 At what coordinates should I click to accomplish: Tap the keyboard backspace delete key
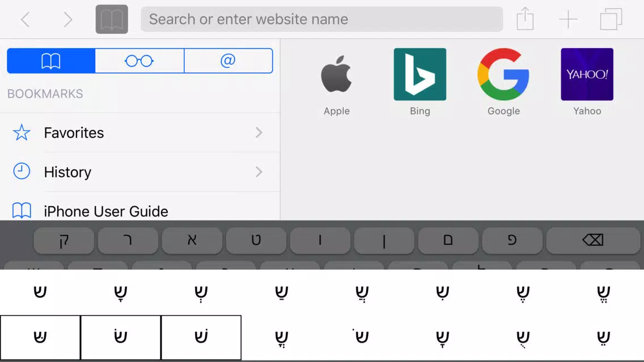[592, 240]
